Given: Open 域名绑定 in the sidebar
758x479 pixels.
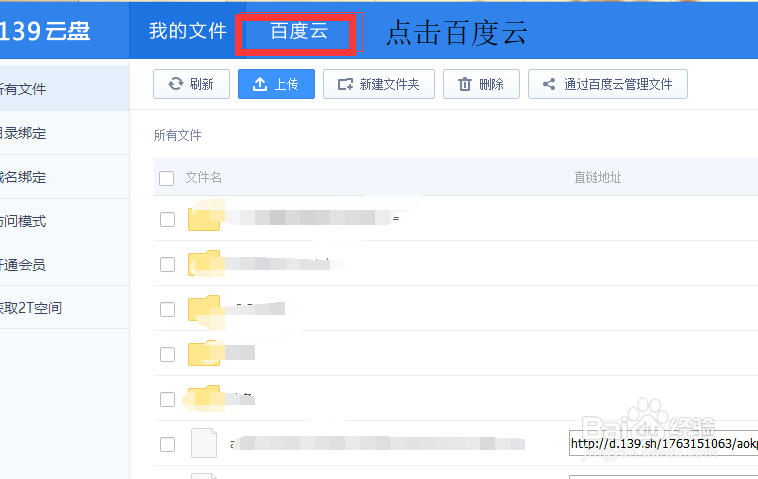Looking at the screenshot, I should (x=64, y=177).
